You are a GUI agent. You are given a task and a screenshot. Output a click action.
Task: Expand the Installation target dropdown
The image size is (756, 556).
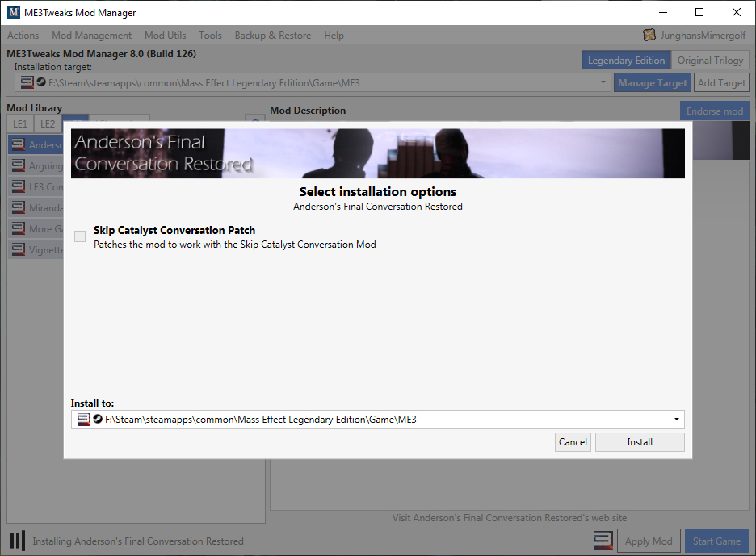click(603, 82)
